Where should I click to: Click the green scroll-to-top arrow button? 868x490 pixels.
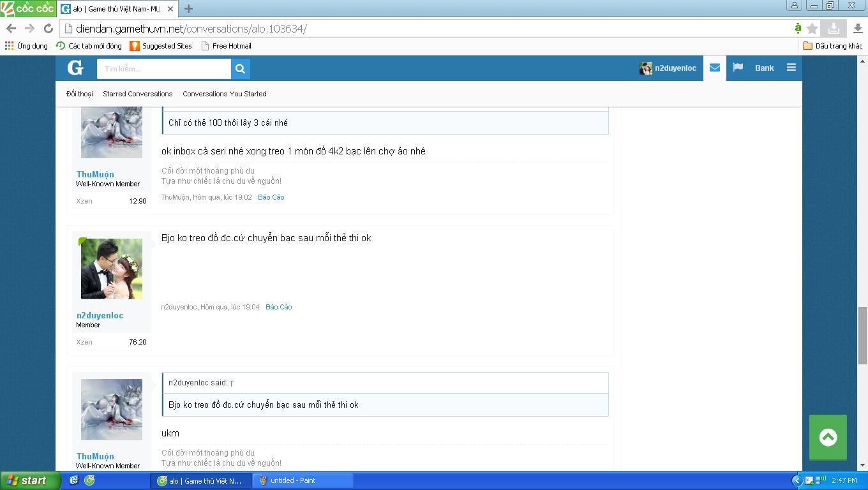click(x=828, y=437)
